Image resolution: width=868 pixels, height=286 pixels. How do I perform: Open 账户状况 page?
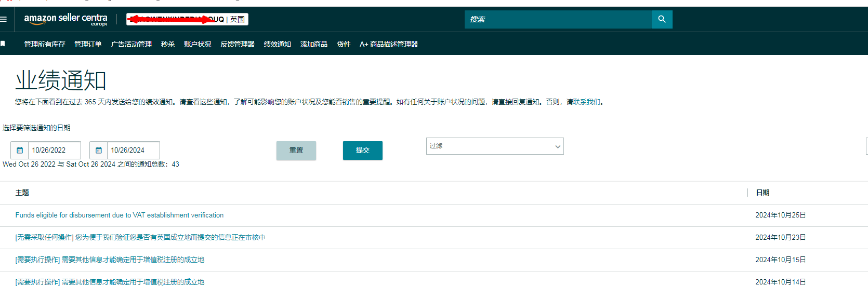[x=198, y=44]
